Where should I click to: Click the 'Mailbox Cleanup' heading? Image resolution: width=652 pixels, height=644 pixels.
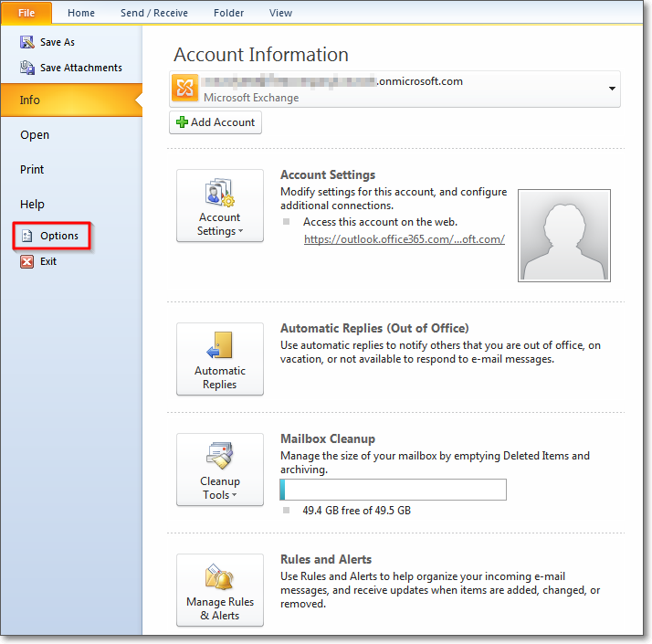click(x=328, y=438)
